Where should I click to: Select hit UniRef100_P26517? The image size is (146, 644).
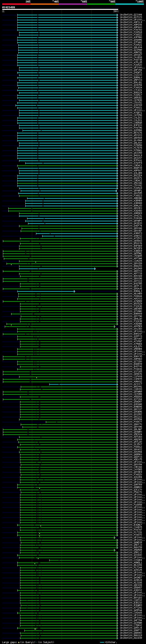[131, 95]
